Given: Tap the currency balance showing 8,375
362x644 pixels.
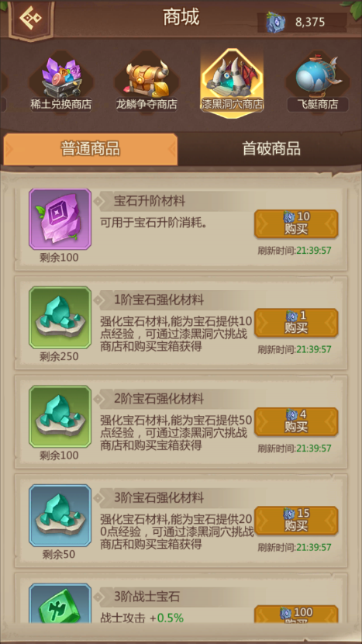Looking at the screenshot, I should [302, 23].
